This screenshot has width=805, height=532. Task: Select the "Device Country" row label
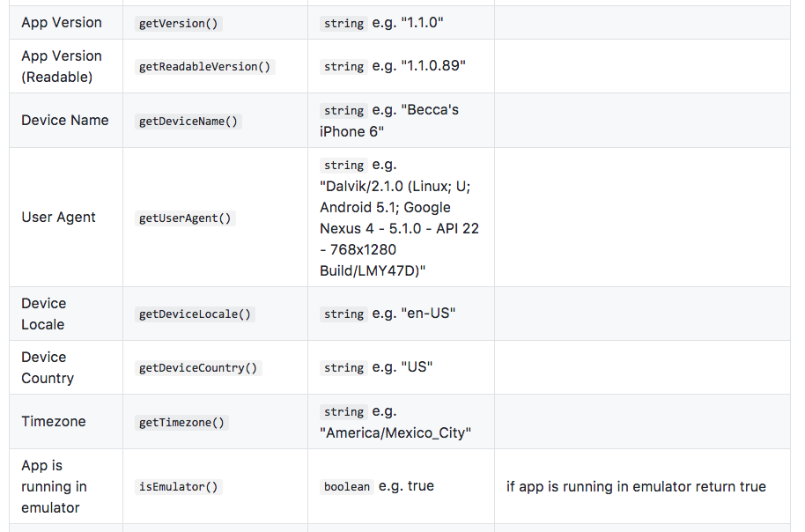click(x=48, y=367)
